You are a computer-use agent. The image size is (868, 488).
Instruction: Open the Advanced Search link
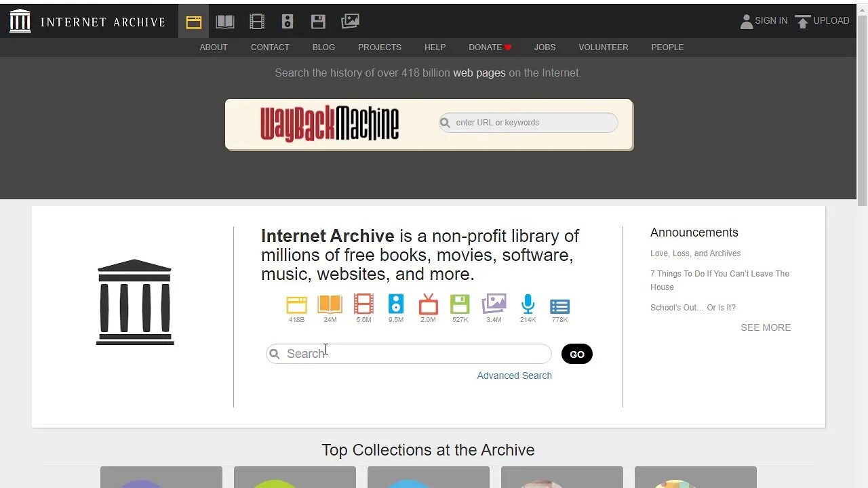514,375
